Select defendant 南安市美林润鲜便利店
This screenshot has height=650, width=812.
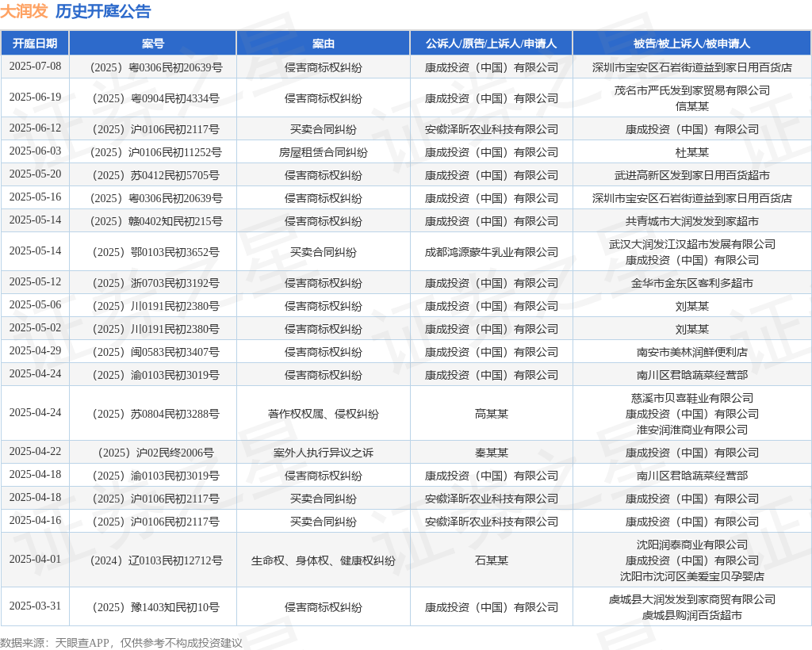coord(691,352)
